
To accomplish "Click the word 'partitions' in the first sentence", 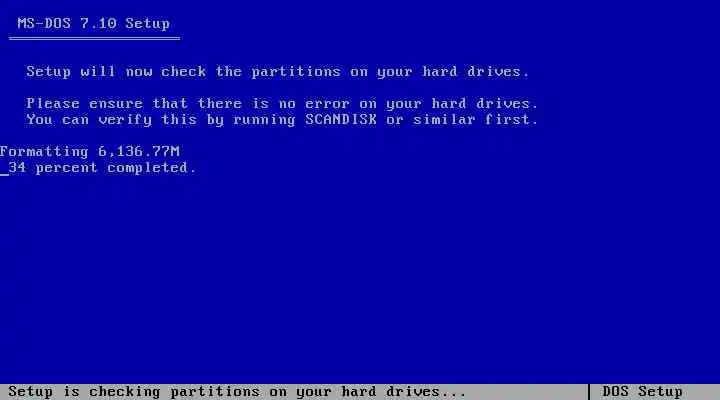I will 296,72.
